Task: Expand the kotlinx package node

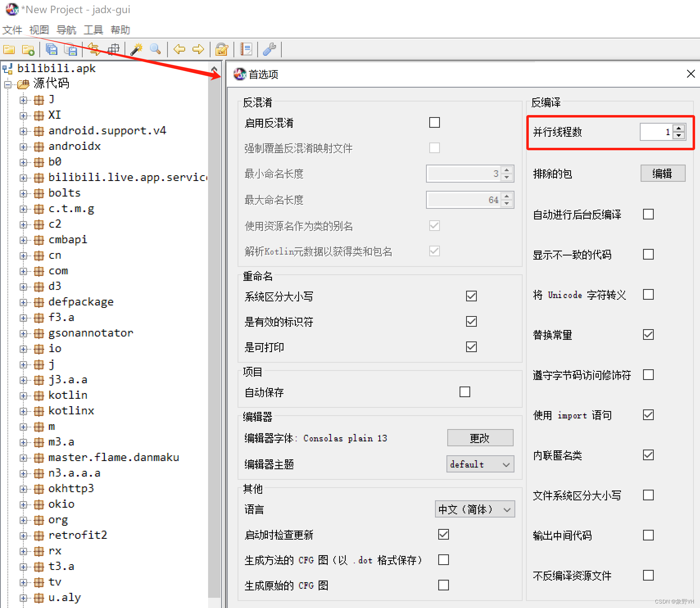Action: point(23,411)
